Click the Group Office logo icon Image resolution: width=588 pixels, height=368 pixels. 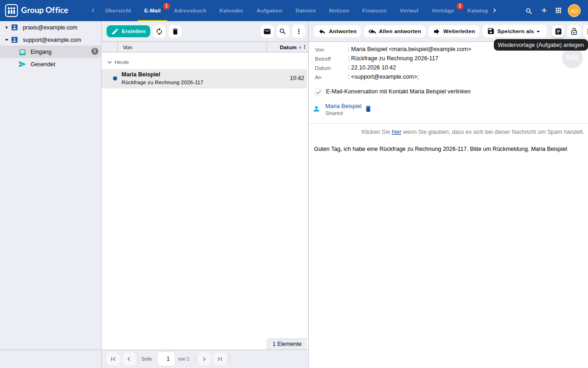pos(11,11)
